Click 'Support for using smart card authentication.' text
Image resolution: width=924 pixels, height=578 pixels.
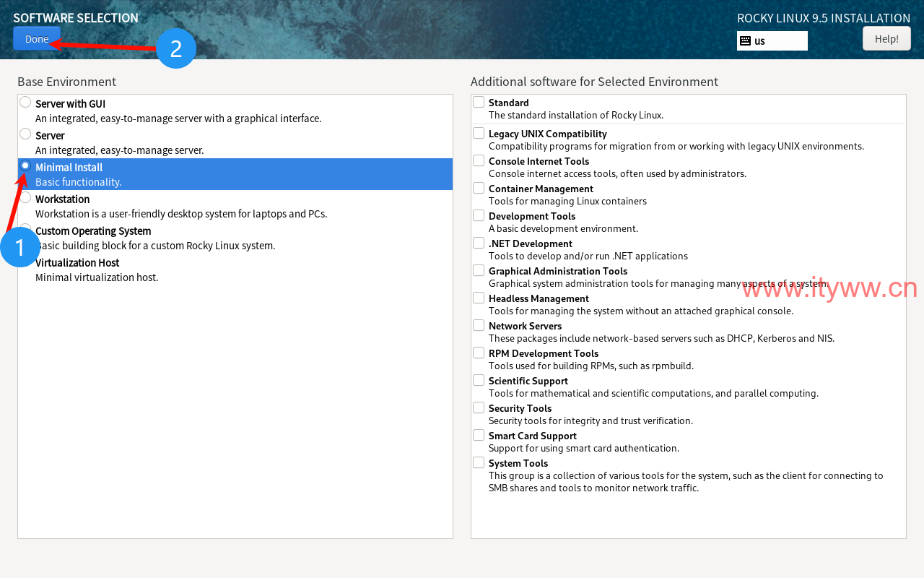[x=584, y=448]
